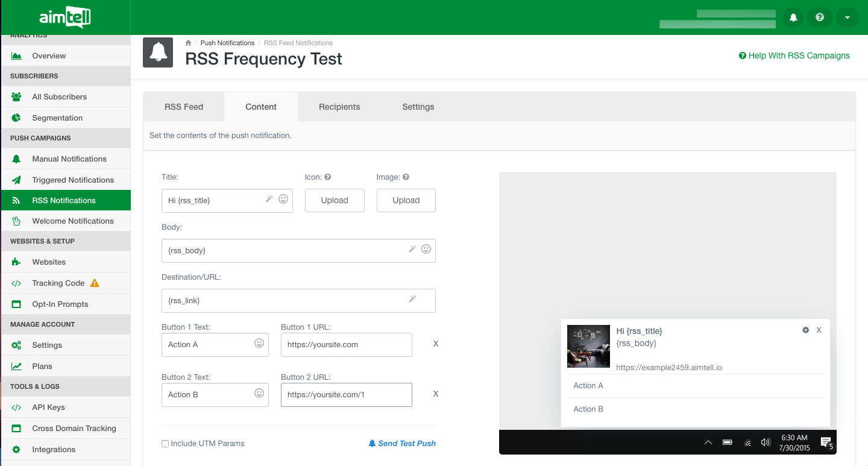Open the help question mark icon in header
Screen dimensions: 868x466
820,17
